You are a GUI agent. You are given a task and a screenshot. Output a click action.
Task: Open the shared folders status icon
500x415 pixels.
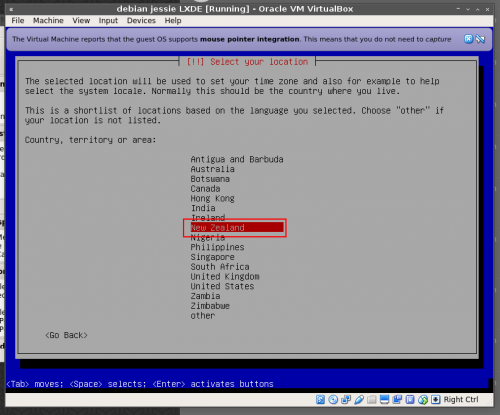372,399
